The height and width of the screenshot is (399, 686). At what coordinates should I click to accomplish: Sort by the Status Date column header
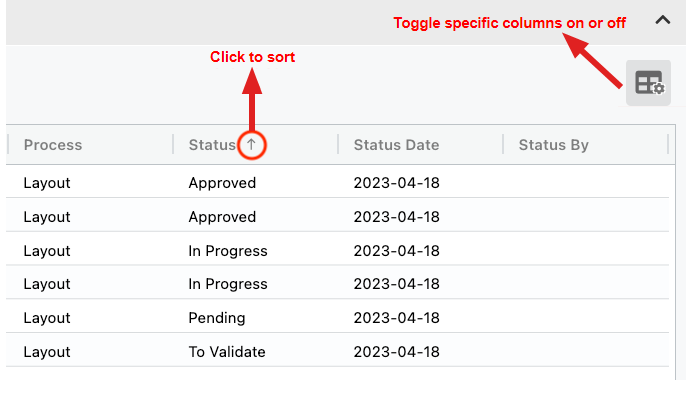tap(396, 145)
